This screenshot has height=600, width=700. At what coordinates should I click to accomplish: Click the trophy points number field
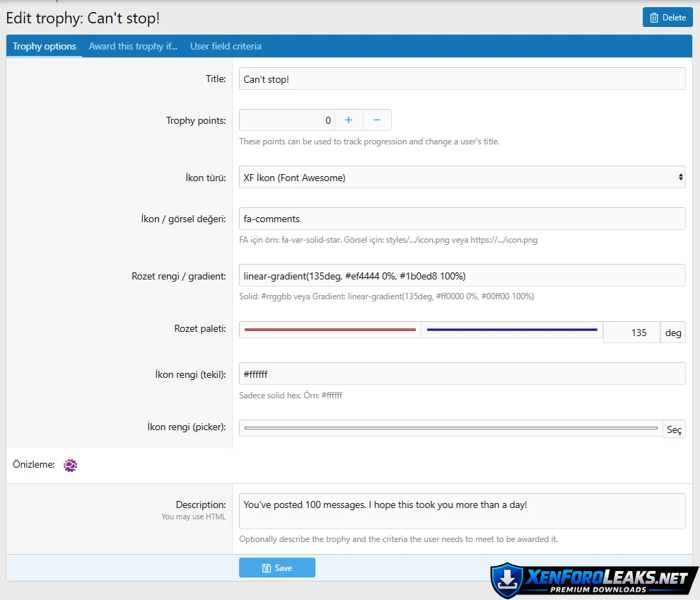286,120
